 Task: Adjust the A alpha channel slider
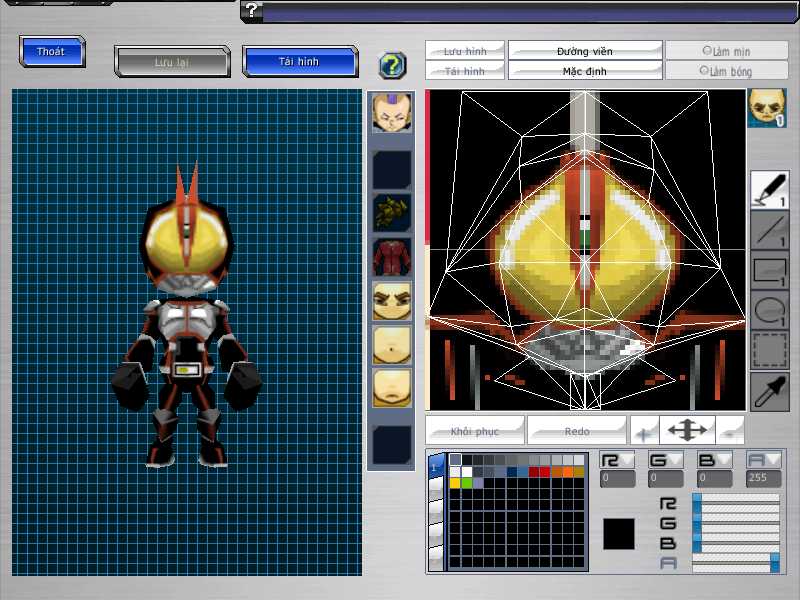coord(736,562)
